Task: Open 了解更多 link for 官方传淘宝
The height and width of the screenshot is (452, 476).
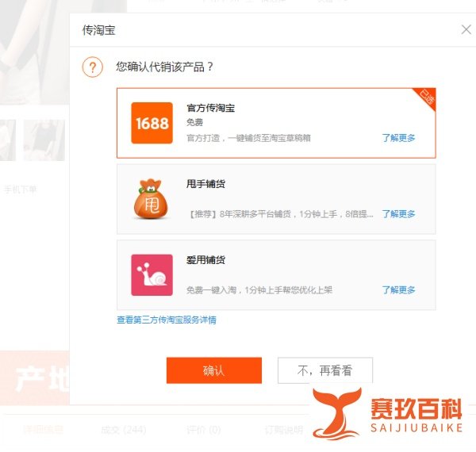Action: click(398, 138)
